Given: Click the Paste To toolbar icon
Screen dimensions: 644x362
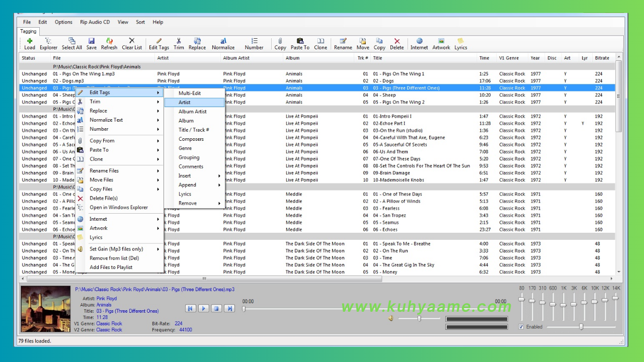Looking at the screenshot, I should pos(300,41).
